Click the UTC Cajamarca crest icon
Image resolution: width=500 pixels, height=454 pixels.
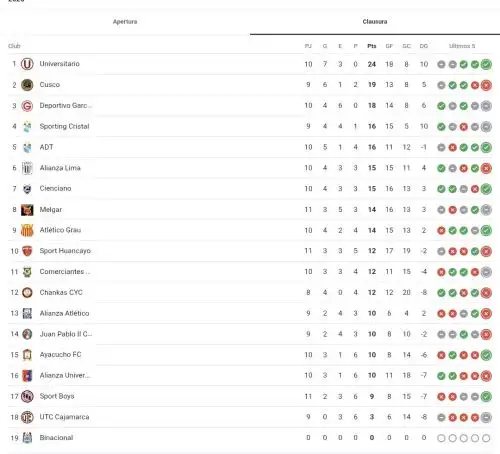click(27, 417)
